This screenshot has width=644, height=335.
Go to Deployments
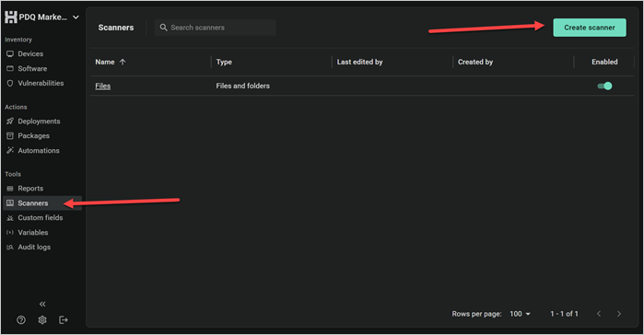(39, 121)
